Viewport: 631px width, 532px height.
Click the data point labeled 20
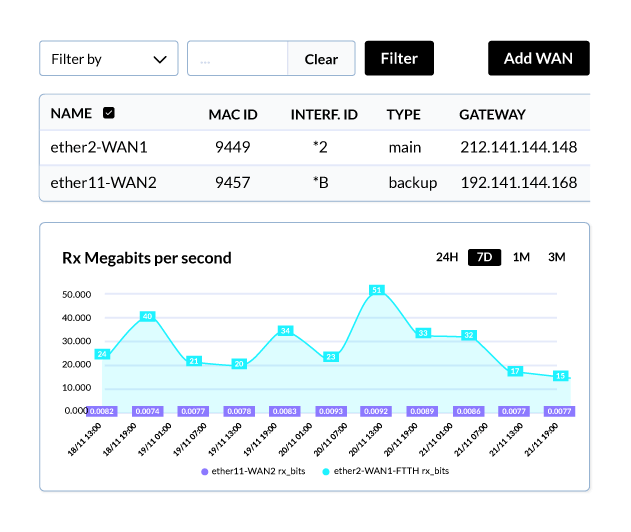(x=239, y=364)
